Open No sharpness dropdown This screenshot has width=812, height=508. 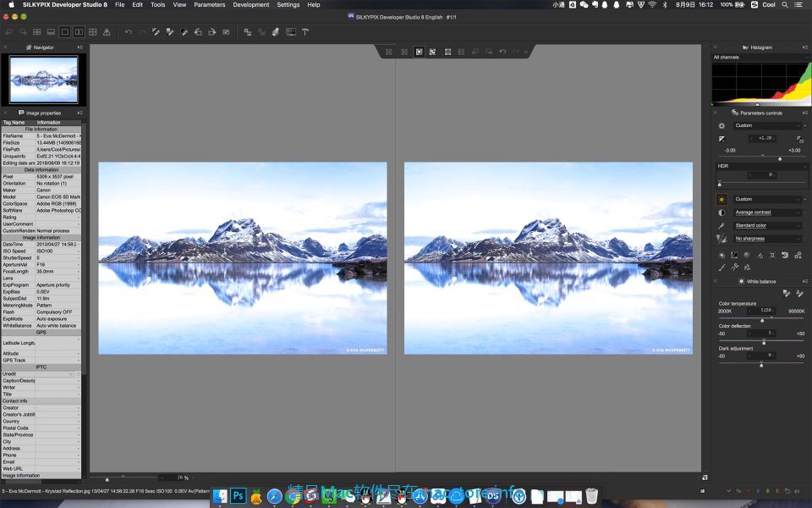(767, 239)
